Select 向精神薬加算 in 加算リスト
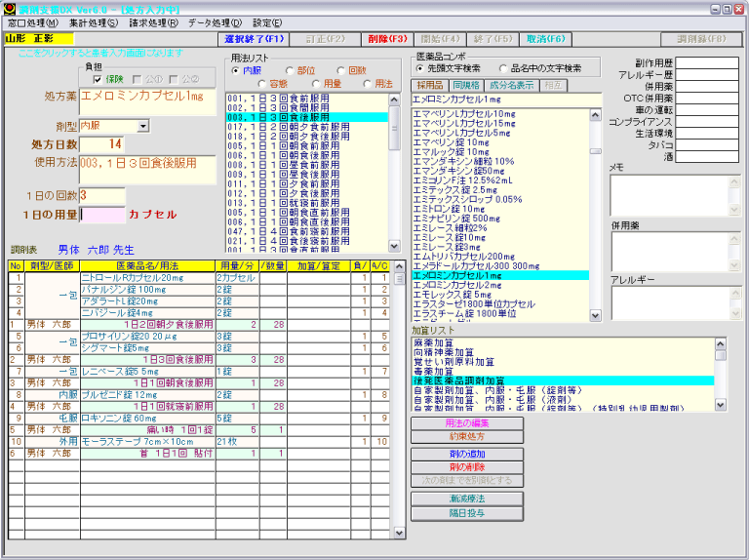This screenshot has width=749, height=560. pos(563,352)
